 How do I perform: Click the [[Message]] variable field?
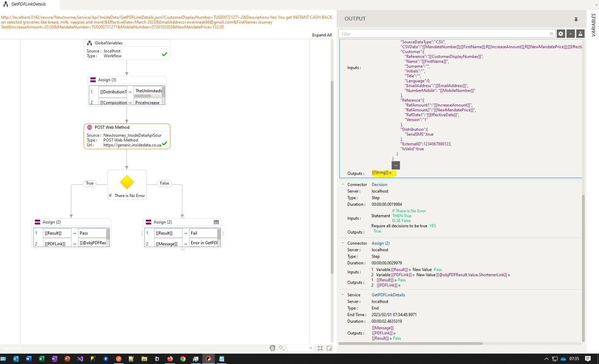coord(168,243)
